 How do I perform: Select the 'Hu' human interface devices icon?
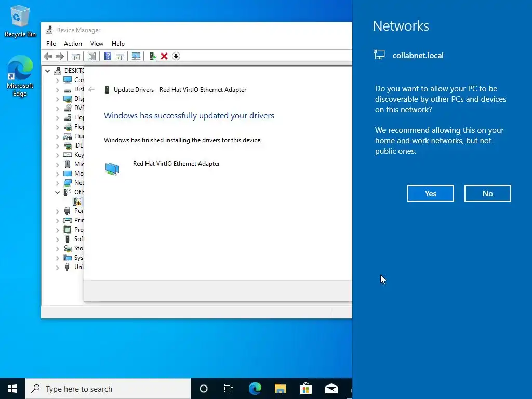coord(68,137)
